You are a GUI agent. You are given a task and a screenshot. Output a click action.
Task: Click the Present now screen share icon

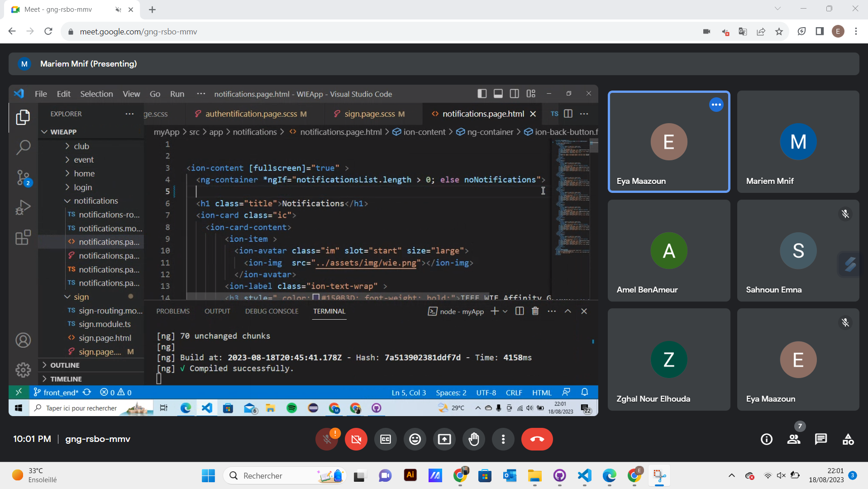pos(444,439)
